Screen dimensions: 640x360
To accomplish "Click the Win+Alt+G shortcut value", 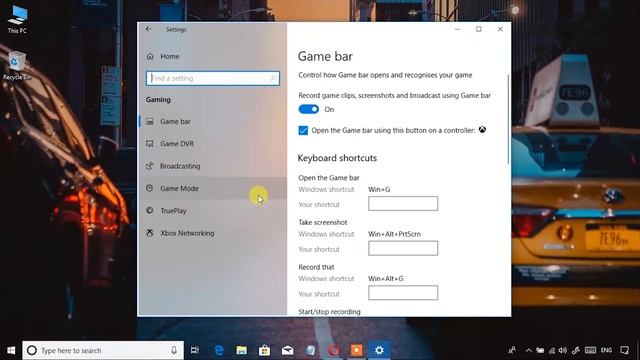I will 386,278.
